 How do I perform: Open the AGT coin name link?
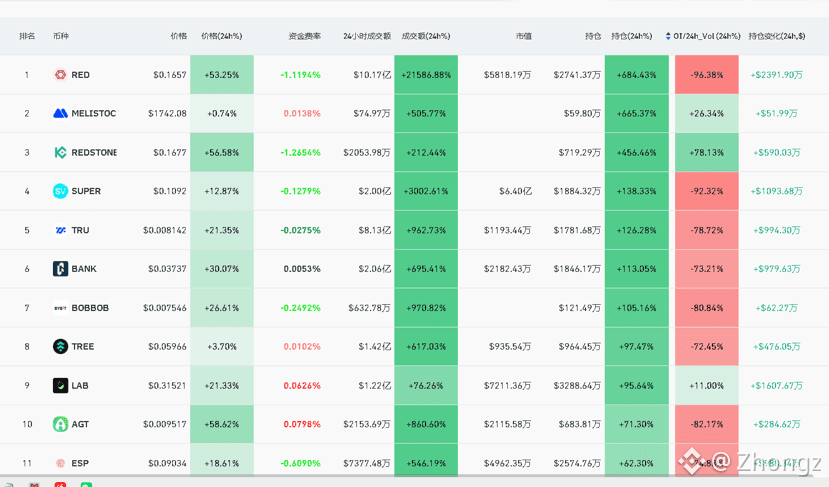pos(80,424)
